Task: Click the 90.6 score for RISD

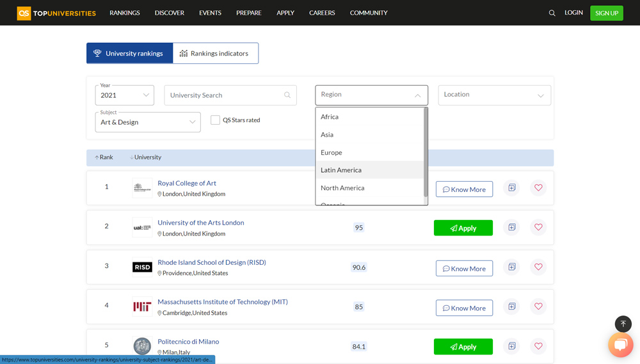Action: [359, 267]
